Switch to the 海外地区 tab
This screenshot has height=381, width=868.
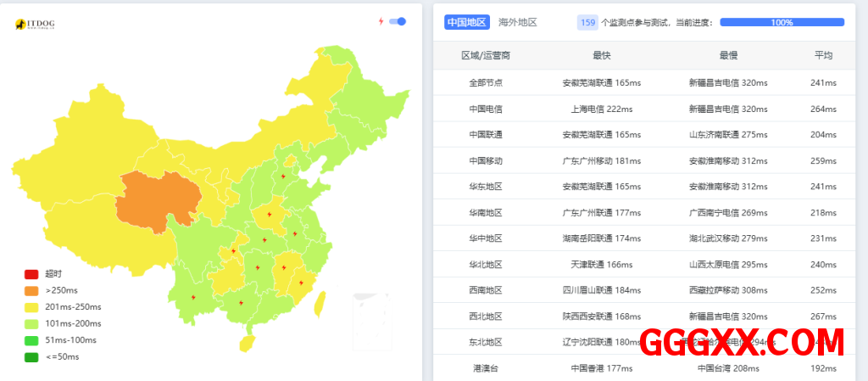(x=517, y=23)
